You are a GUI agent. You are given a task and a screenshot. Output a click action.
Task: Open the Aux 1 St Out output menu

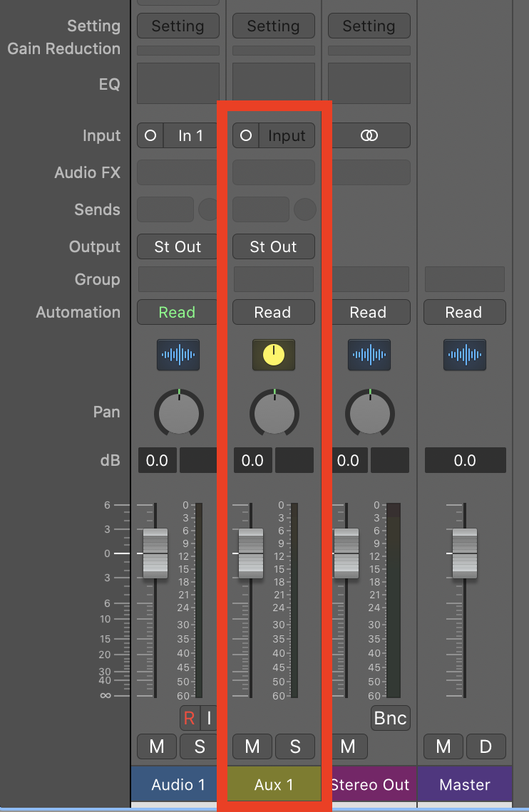click(x=274, y=246)
